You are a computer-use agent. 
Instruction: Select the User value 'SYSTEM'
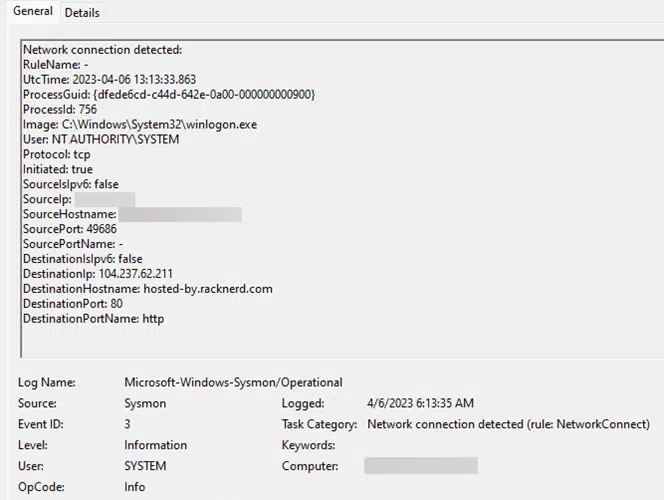[145, 466]
